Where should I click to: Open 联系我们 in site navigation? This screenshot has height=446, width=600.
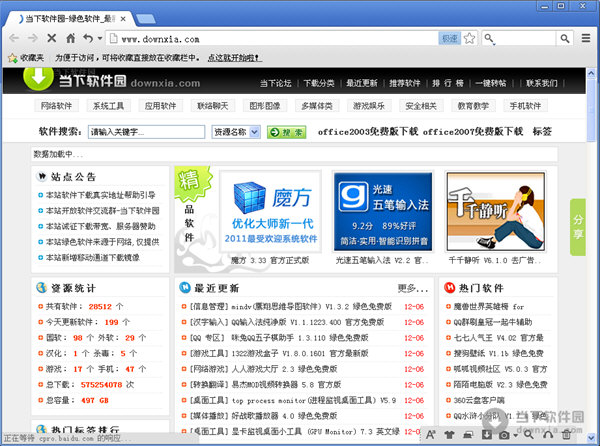541,83
